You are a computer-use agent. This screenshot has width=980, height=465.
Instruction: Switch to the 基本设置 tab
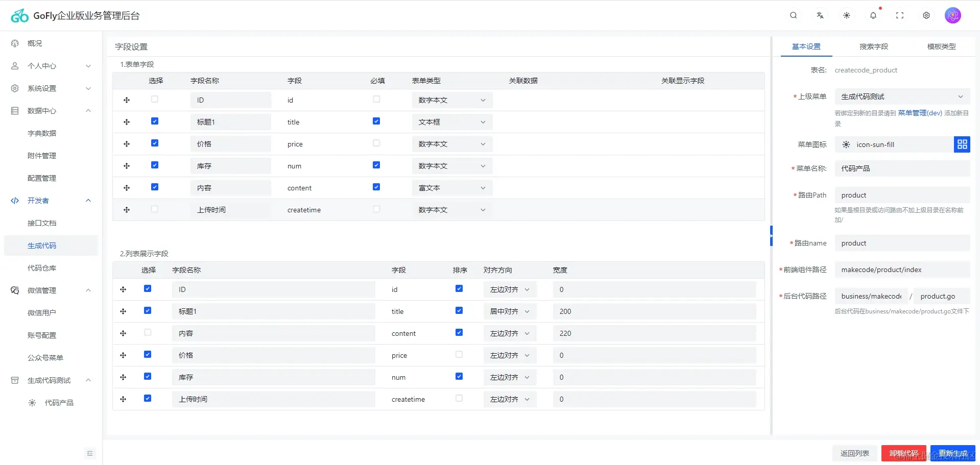pyautogui.click(x=806, y=46)
